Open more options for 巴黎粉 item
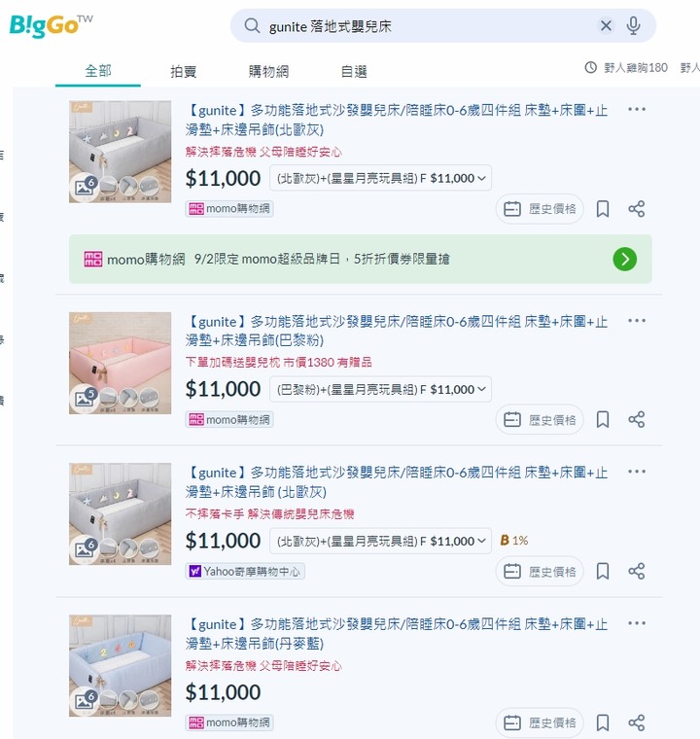Viewport: 700px width, 739px height. click(x=637, y=321)
